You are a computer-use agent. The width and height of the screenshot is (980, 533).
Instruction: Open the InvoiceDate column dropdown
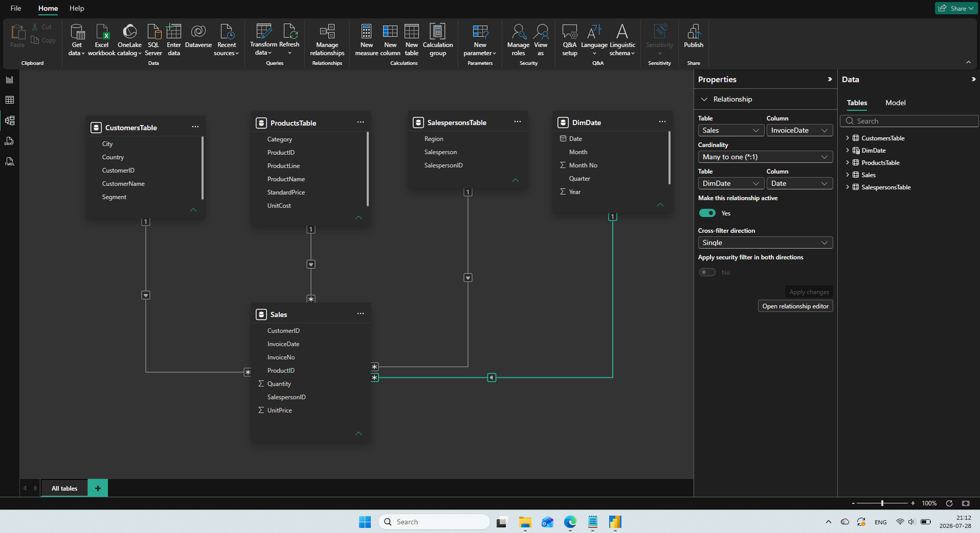coord(799,130)
